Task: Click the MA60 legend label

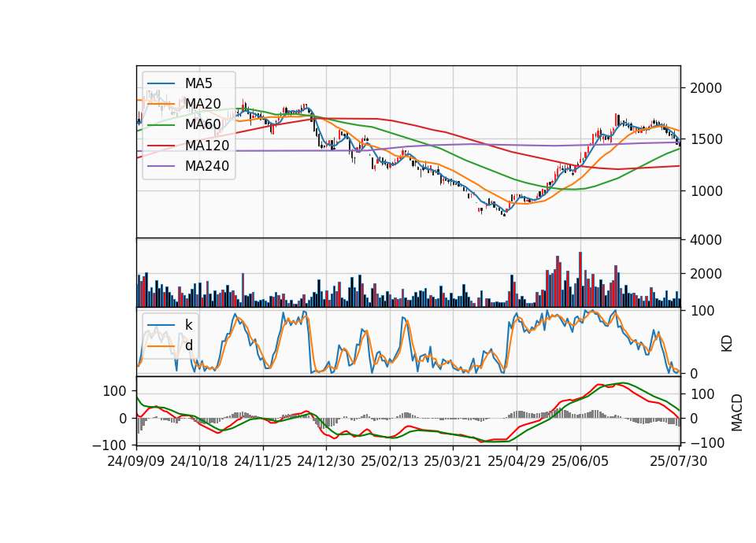Action: point(202,125)
